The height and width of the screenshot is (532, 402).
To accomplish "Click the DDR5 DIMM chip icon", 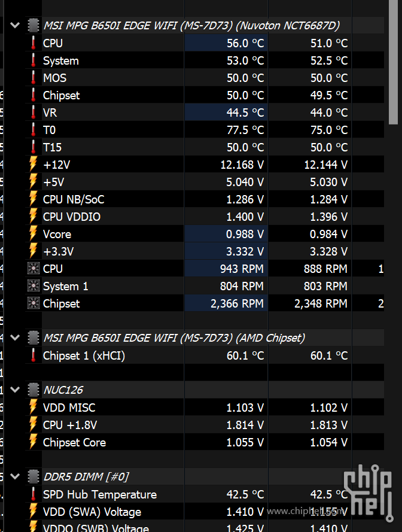I will pos(33,476).
